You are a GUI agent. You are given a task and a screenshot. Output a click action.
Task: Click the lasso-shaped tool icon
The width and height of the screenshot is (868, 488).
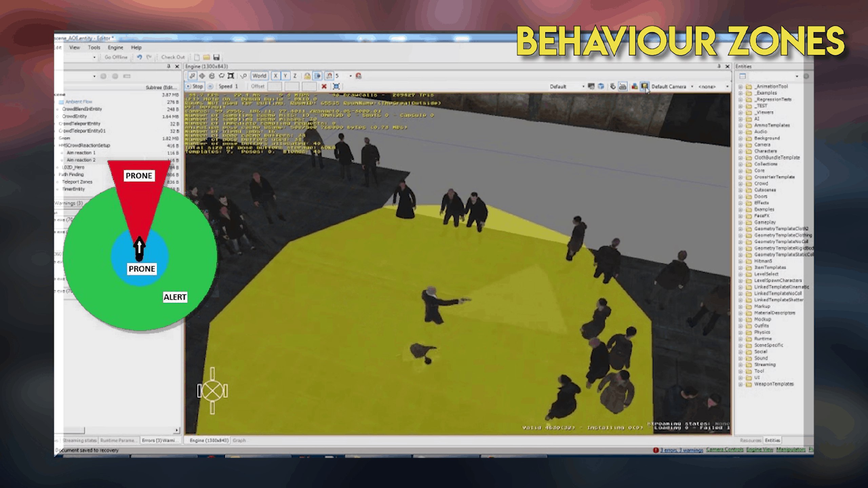[221, 76]
